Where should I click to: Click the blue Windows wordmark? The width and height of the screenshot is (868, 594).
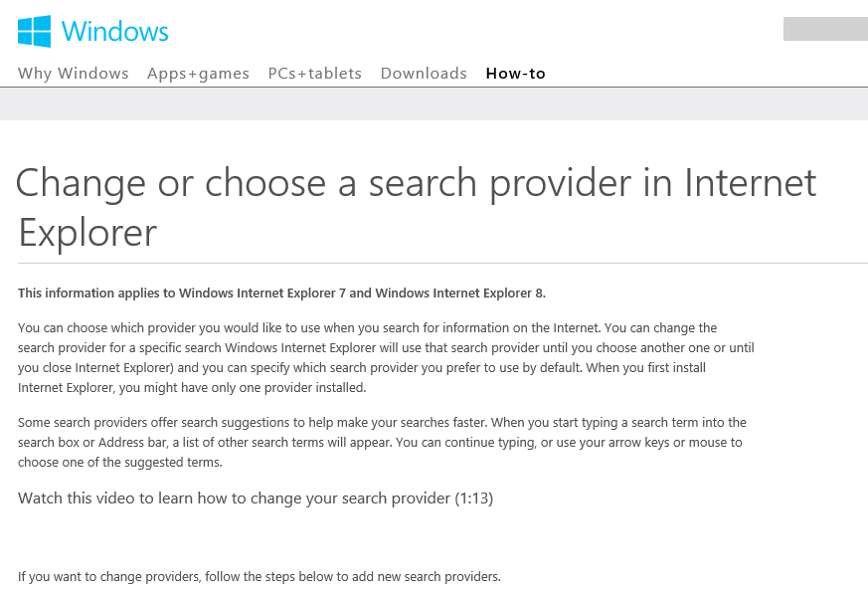114,31
